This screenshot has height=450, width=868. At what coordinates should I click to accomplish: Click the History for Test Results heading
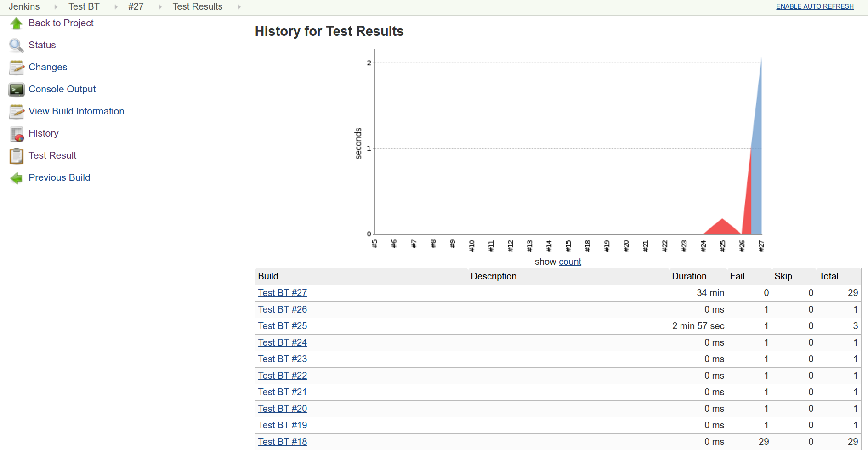(x=329, y=31)
